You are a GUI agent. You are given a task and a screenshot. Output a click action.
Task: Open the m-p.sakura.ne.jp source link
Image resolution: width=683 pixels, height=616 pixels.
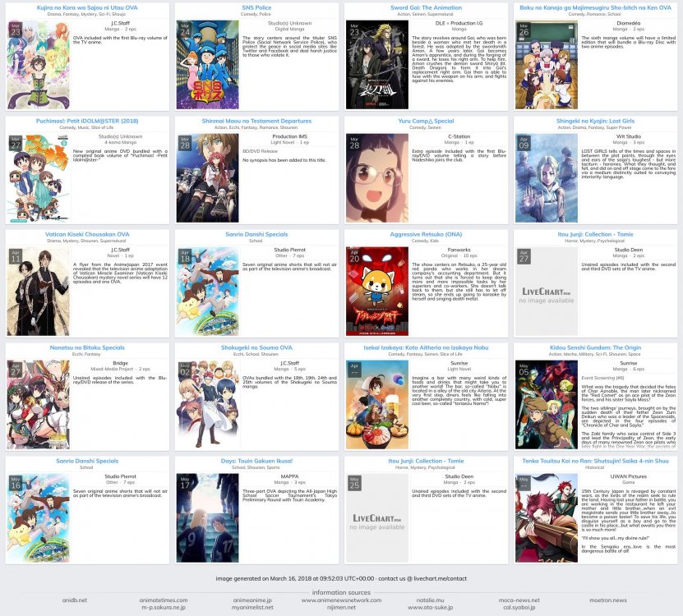pos(164,607)
